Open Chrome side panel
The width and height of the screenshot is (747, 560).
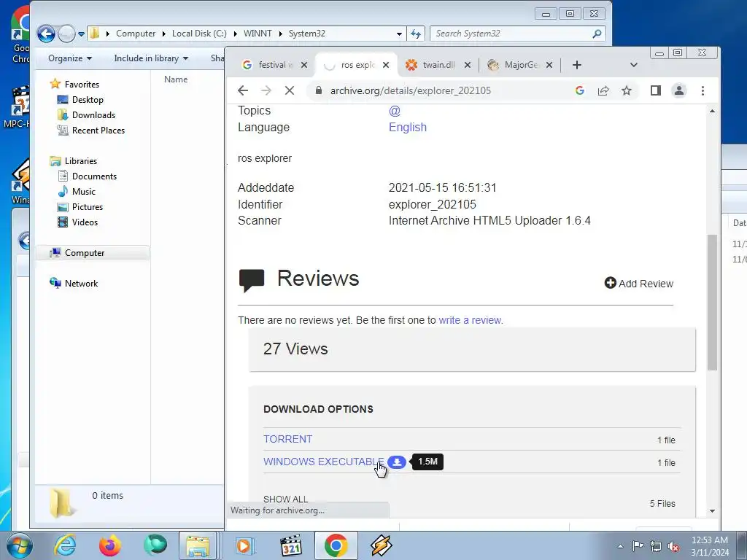coord(656,90)
